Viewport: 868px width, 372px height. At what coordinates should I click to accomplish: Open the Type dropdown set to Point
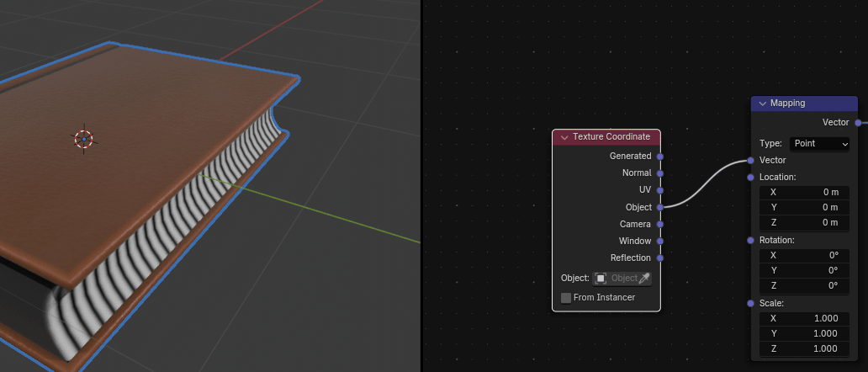(820, 144)
